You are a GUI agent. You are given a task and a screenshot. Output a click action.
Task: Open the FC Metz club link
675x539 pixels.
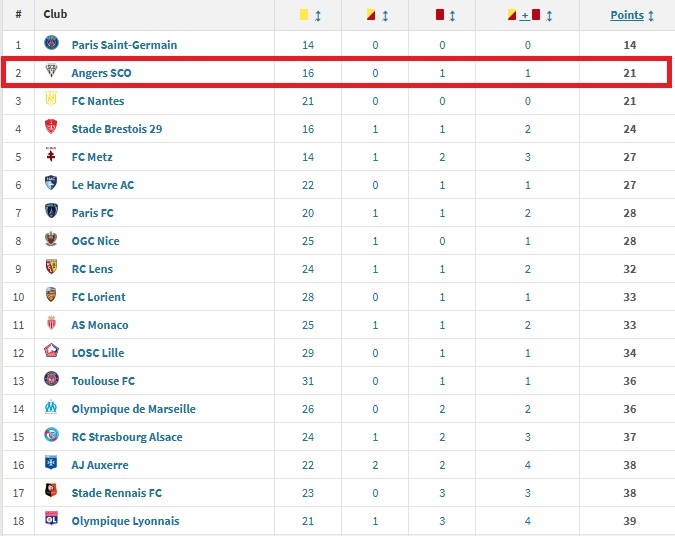pyautogui.click(x=92, y=157)
